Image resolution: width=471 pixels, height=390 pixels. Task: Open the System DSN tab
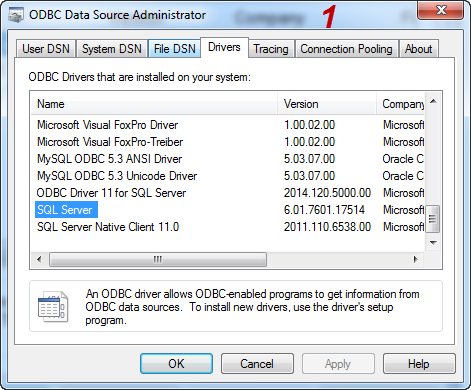click(x=112, y=49)
